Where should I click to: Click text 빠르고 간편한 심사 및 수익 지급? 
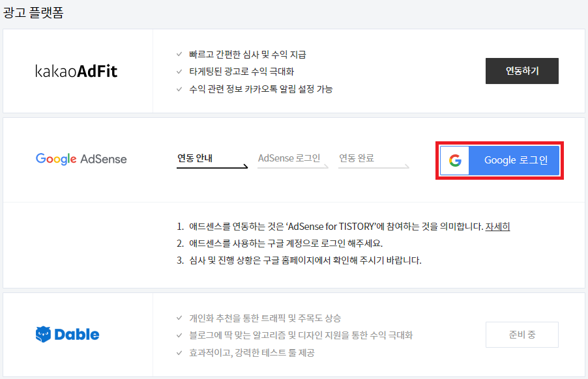pos(248,55)
